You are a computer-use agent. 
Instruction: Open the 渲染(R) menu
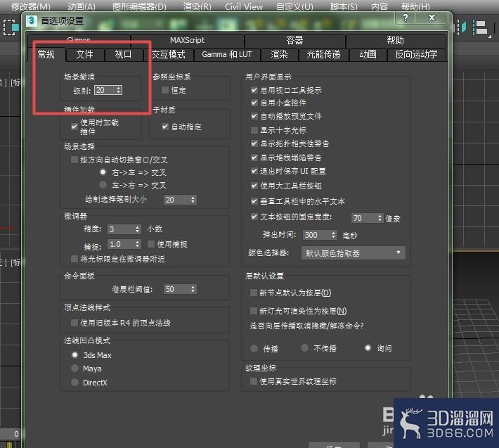197,6
